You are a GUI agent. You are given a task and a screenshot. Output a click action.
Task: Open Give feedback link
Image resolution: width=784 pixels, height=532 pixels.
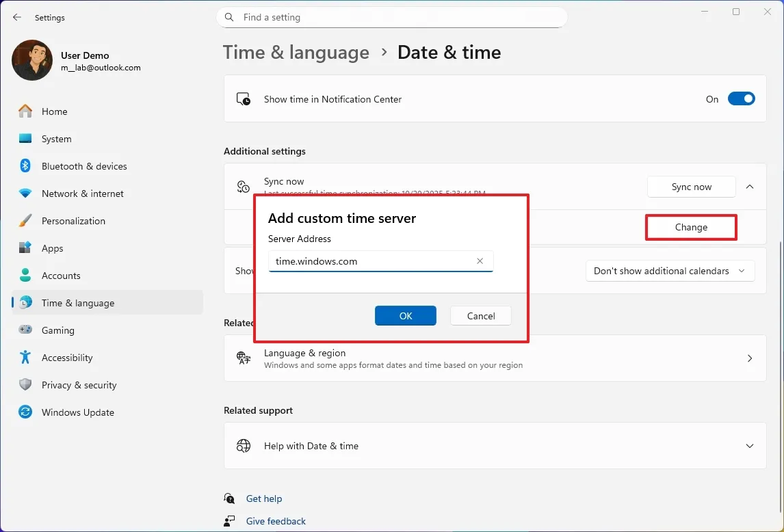point(275,520)
